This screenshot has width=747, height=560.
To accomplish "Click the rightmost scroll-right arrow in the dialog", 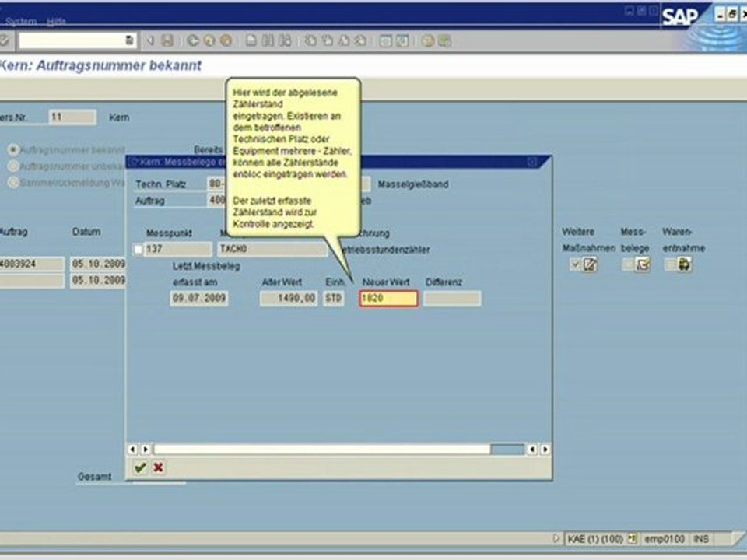I will click(545, 449).
